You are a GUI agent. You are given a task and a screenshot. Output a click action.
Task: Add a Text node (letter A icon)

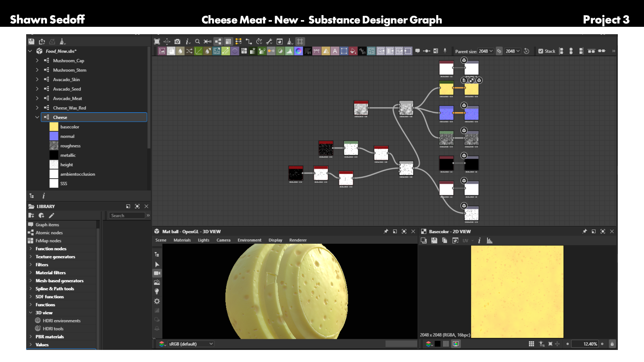[x=335, y=51]
